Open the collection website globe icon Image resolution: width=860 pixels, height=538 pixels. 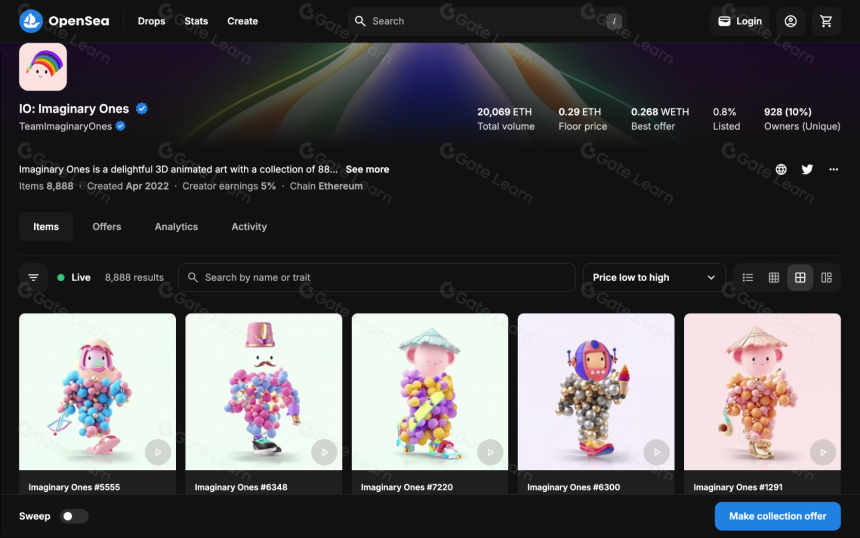(781, 169)
